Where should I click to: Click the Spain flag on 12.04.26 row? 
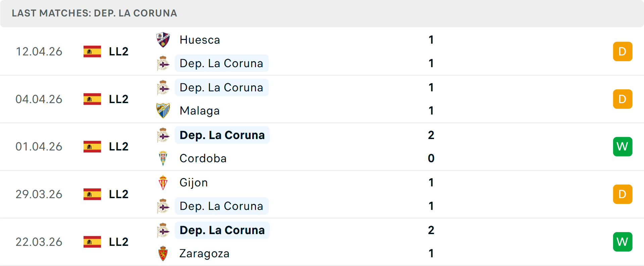[x=92, y=51]
